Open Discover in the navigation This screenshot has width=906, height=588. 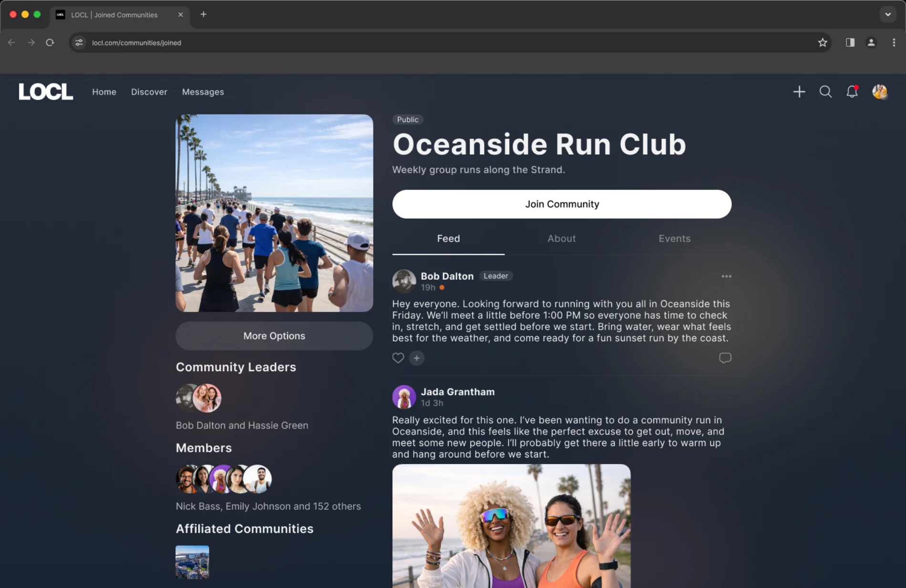coord(149,92)
